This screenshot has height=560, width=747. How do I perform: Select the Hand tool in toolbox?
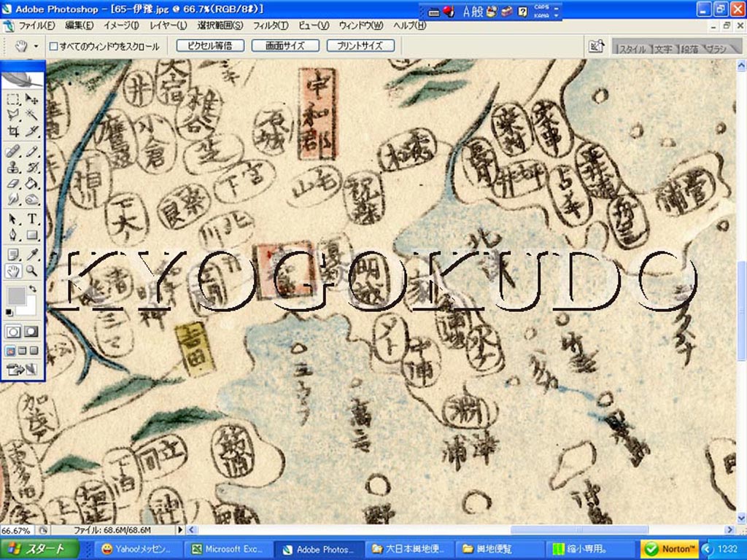coord(13,271)
